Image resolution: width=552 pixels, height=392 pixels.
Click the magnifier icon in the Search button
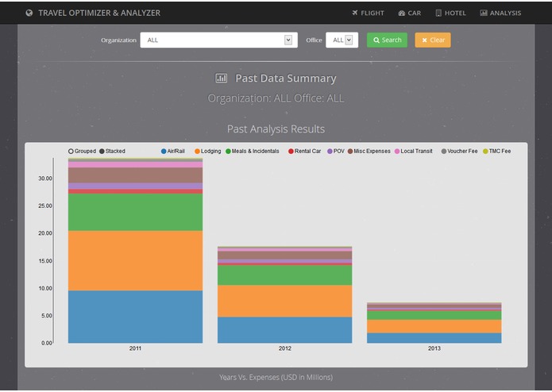pos(376,40)
